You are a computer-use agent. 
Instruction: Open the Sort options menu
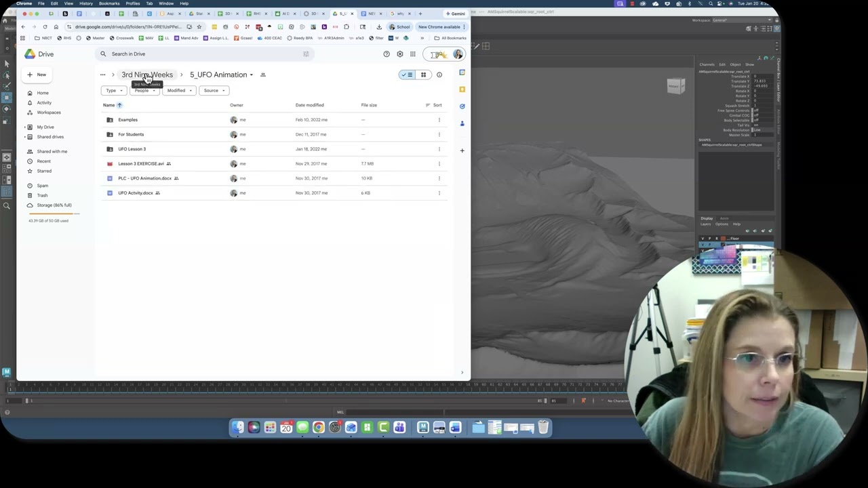tap(433, 105)
